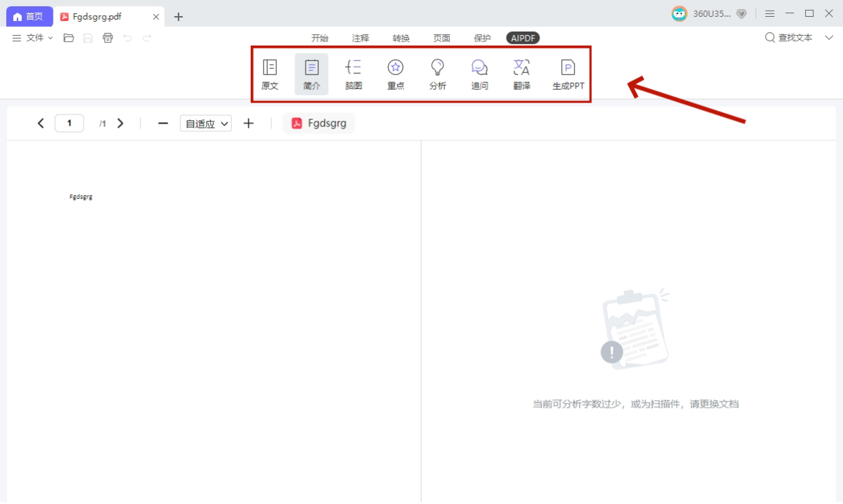843x504 pixels.
Task: Open the 开始 ribbon tab
Action: pos(320,38)
